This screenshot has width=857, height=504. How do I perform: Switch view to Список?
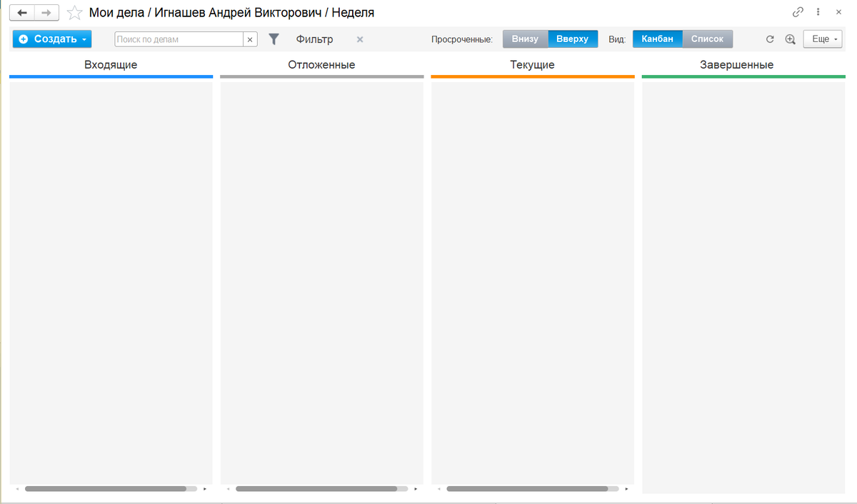click(707, 39)
